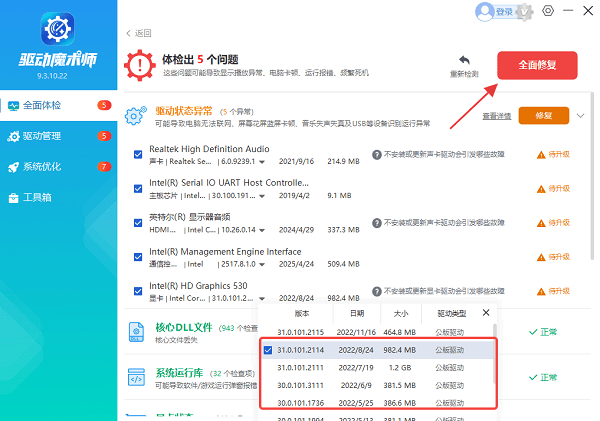
Task: Click the VIP badge icon beside 登录
Action: click(x=524, y=12)
